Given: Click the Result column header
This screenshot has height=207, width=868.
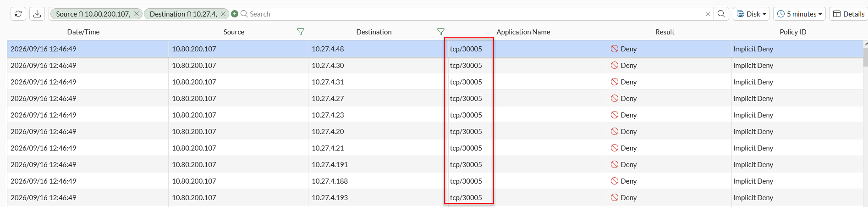Looking at the screenshot, I should pos(665,32).
